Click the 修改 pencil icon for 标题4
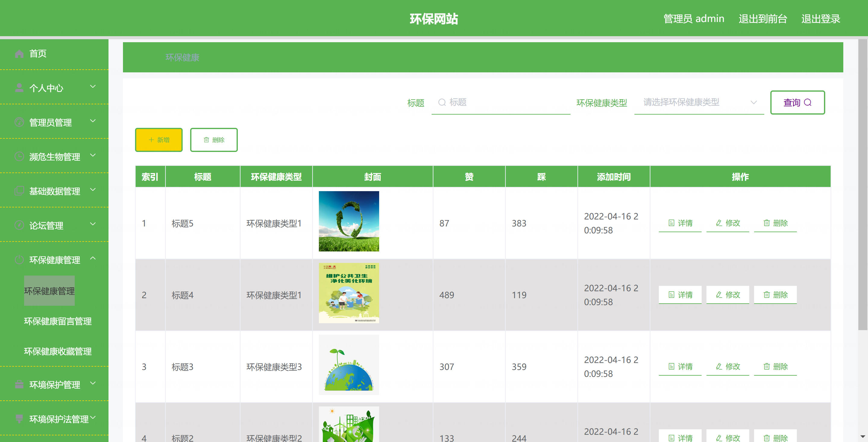Viewport: 868px width, 442px height. pos(719,295)
